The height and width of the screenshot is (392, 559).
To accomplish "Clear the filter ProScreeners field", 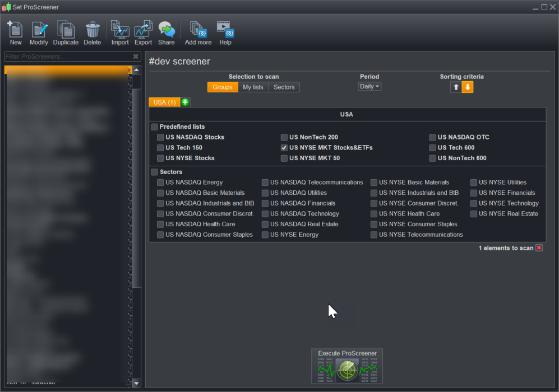I will coord(136,56).
